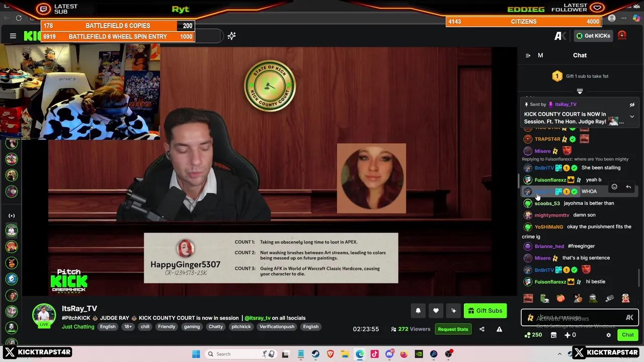Viewport: 644px width, 362px height.
Task: Click the Request Stats button
Action: click(453, 329)
